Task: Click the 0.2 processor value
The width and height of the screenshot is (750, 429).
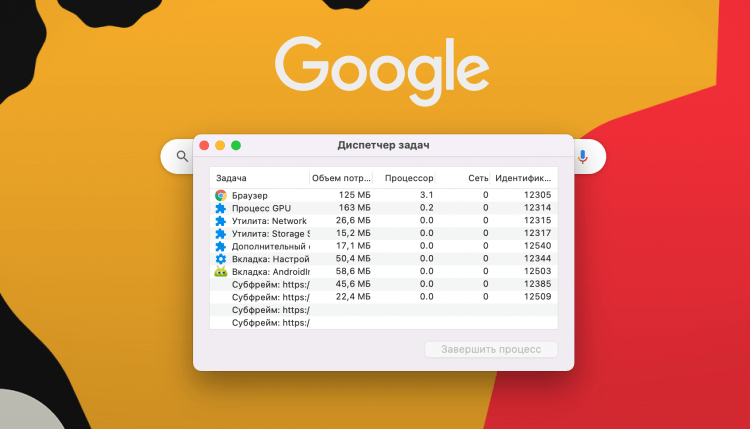Action: pyautogui.click(x=427, y=208)
